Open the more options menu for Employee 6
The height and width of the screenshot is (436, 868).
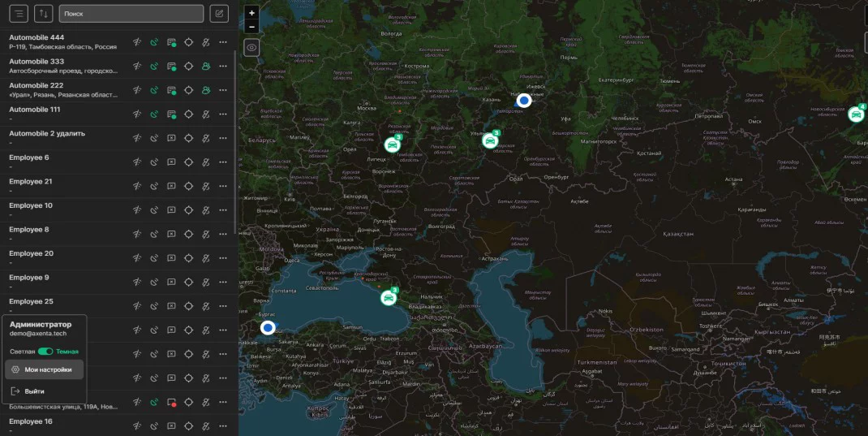pyautogui.click(x=223, y=162)
